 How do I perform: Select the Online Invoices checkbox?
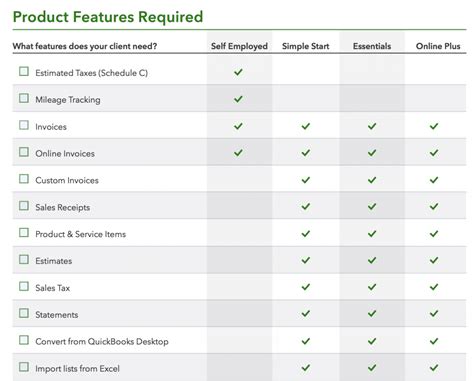[24, 152]
